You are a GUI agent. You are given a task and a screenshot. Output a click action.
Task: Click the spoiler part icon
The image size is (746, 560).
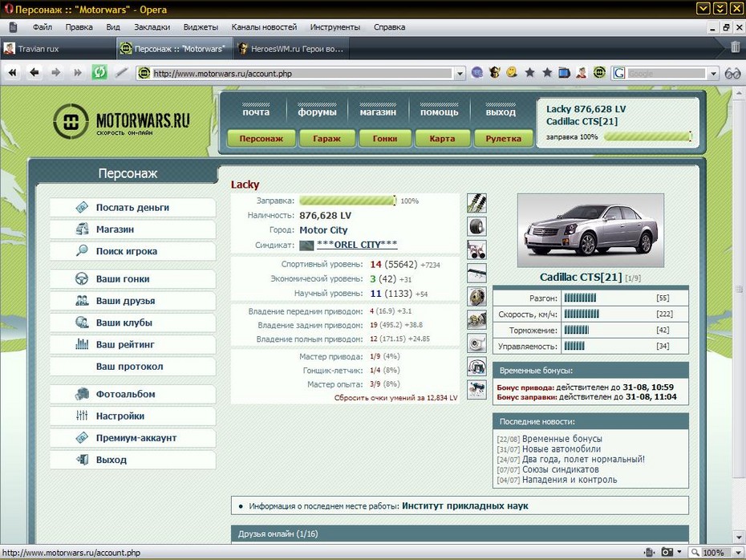476,273
